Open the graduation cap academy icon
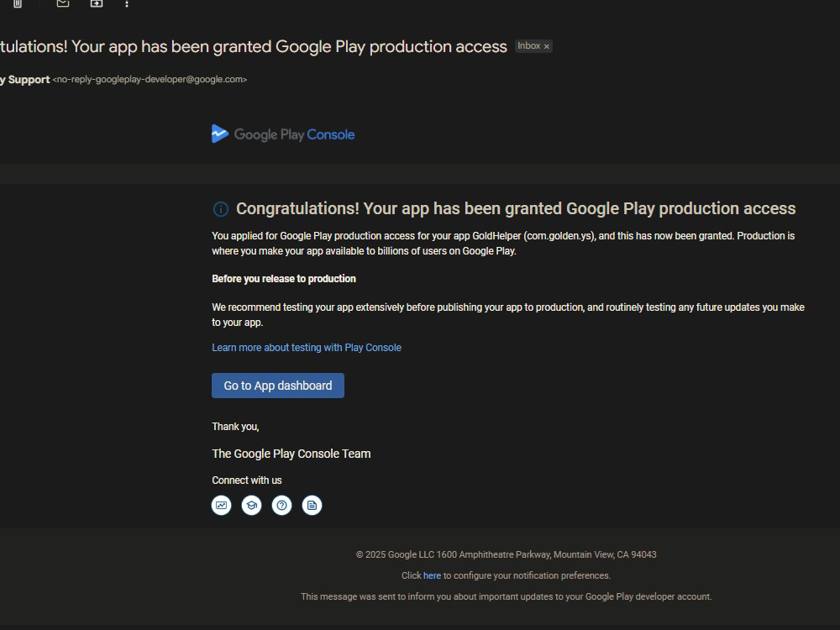Viewport: 840px width, 630px height. coord(251,505)
